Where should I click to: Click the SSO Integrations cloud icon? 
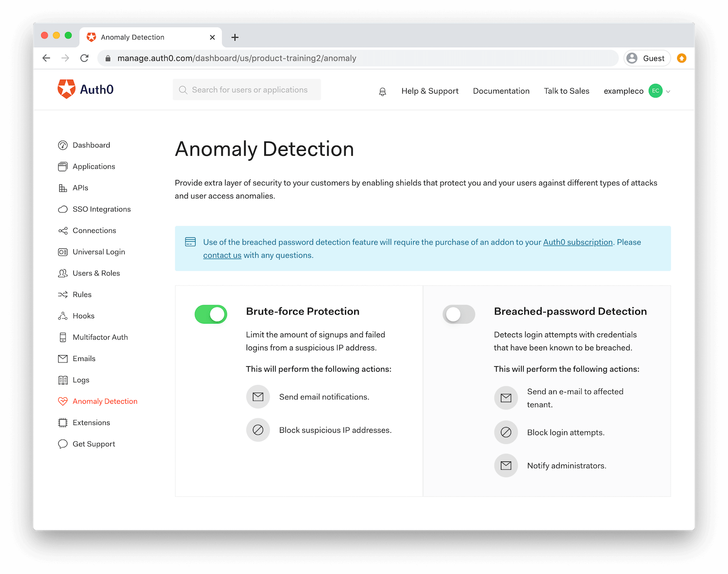coord(63,209)
